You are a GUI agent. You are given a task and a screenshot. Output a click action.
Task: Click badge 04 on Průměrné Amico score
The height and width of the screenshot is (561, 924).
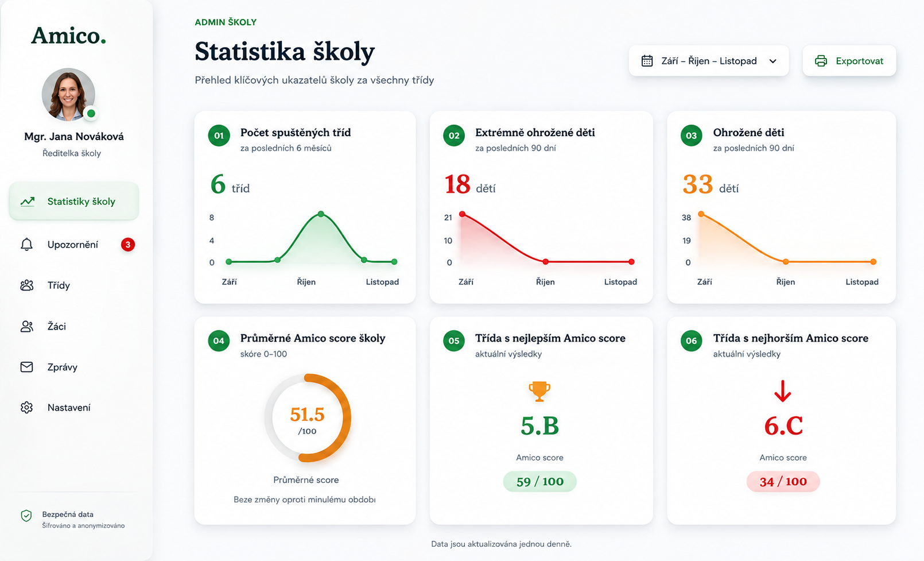coord(219,341)
